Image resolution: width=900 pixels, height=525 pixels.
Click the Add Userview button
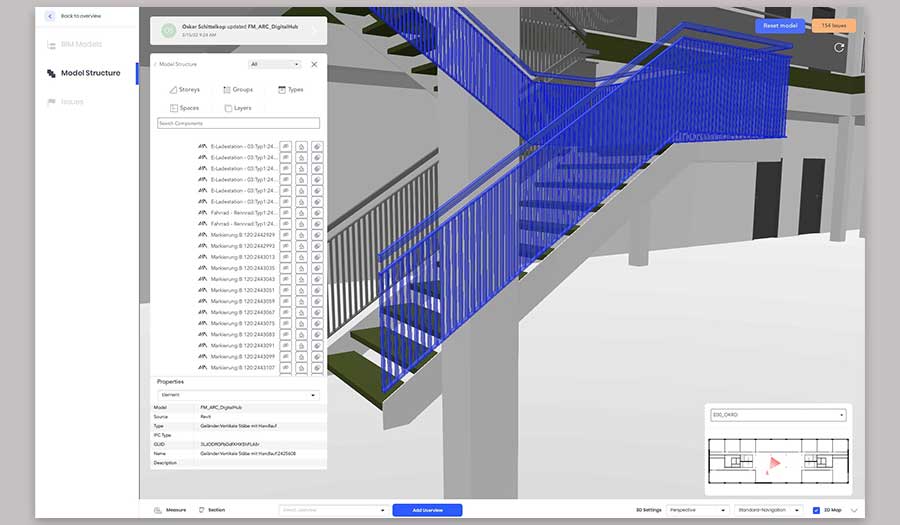point(428,510)
